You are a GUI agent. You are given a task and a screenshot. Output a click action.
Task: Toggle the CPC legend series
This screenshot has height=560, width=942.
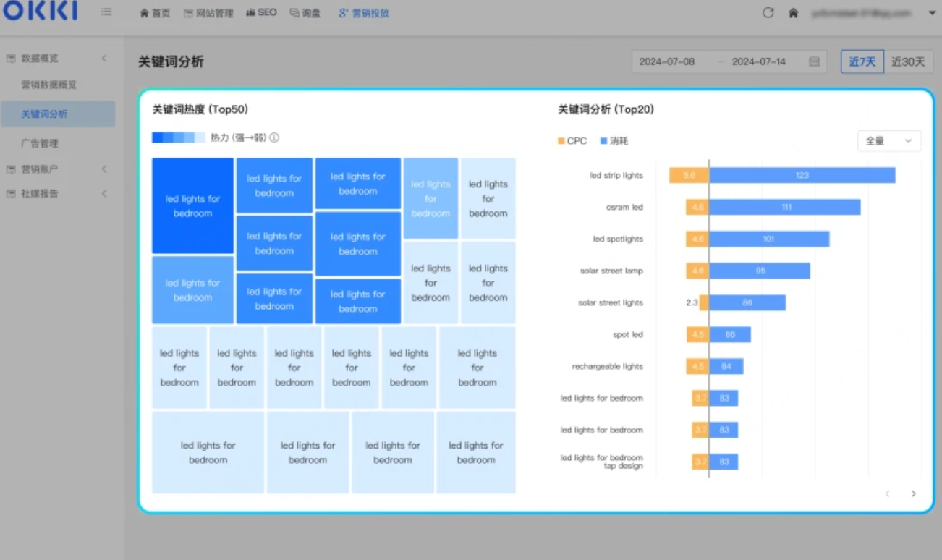point(572,141)
